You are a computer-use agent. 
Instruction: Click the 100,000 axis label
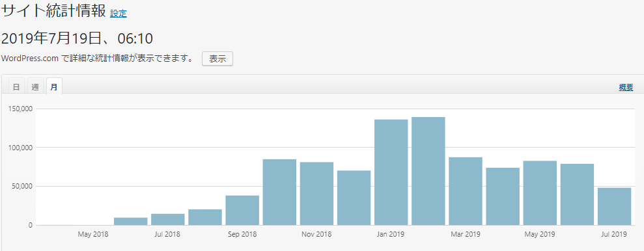pos(21,148)
